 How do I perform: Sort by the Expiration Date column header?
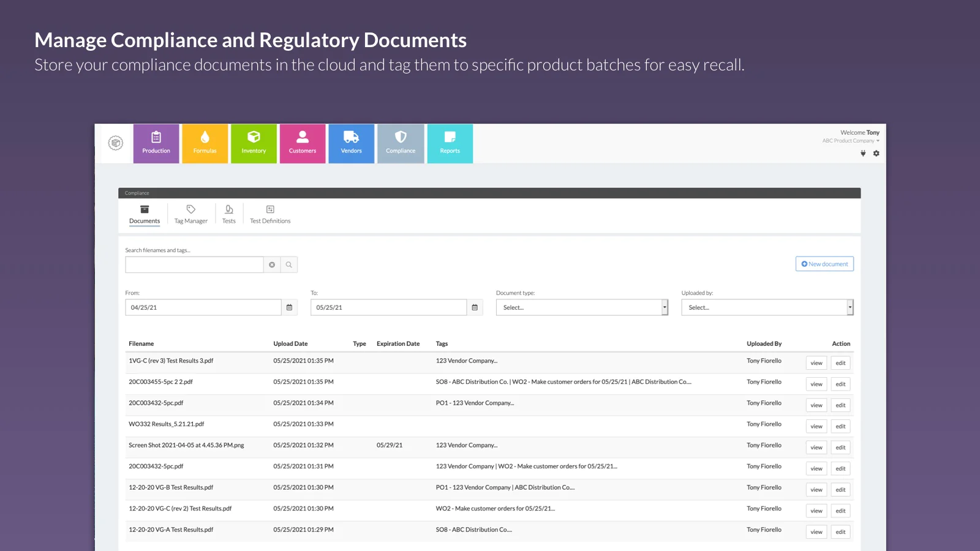tap(398, 344)
